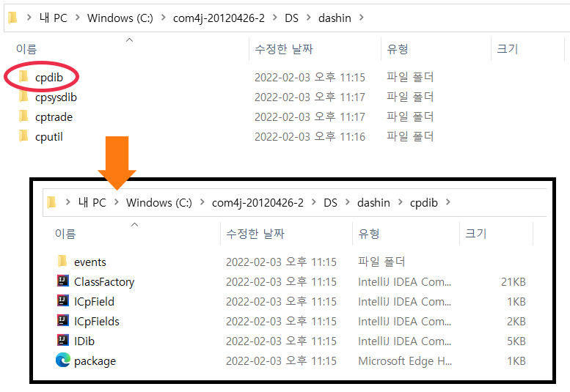The image size is (570, 392).
Task: Click the top address bar folder icon
Action: [12, 18]
